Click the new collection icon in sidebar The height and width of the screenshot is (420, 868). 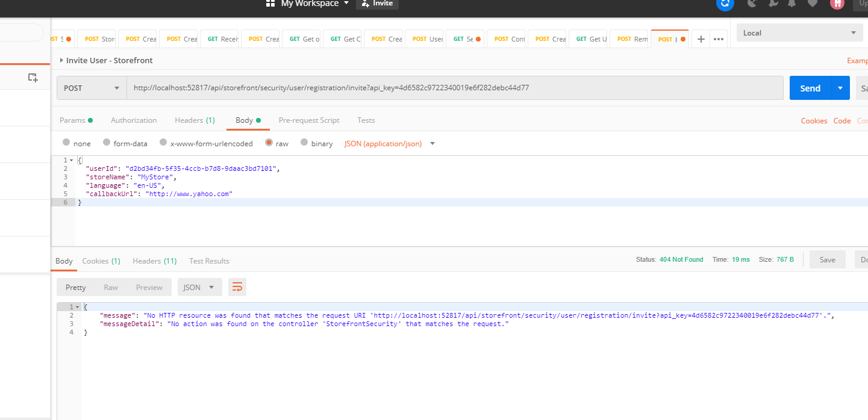33,78
